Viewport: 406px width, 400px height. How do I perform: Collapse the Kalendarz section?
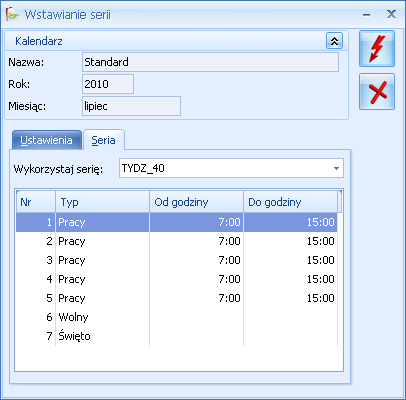334,41
